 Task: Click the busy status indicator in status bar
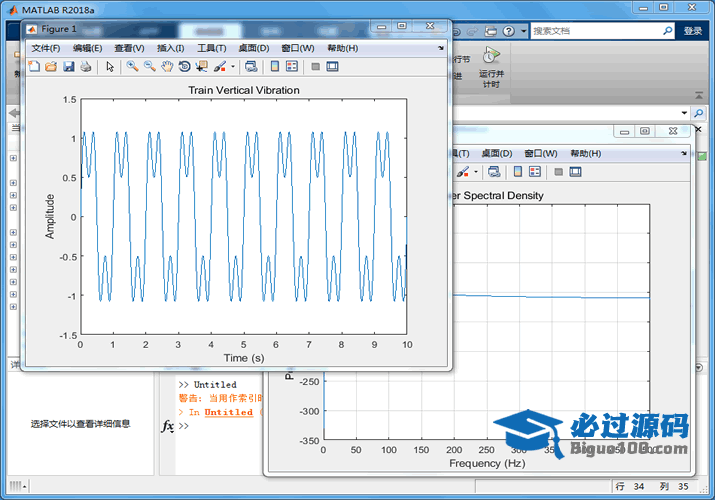coord(18,486)
